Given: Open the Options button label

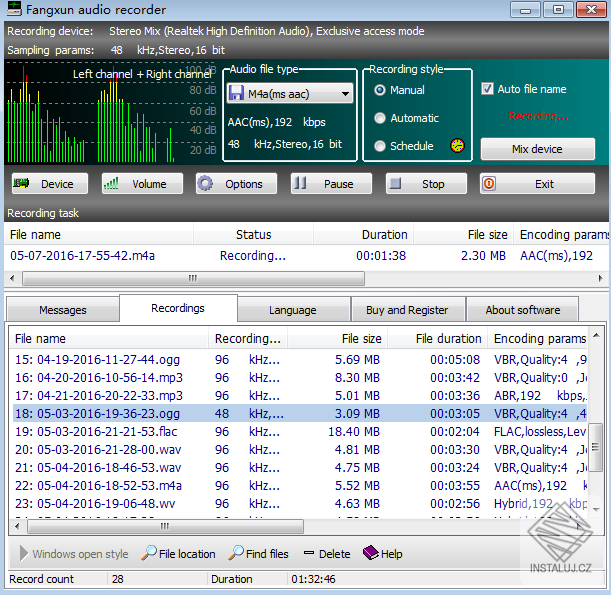Looking at the screenshot, I should coord(244,184).
